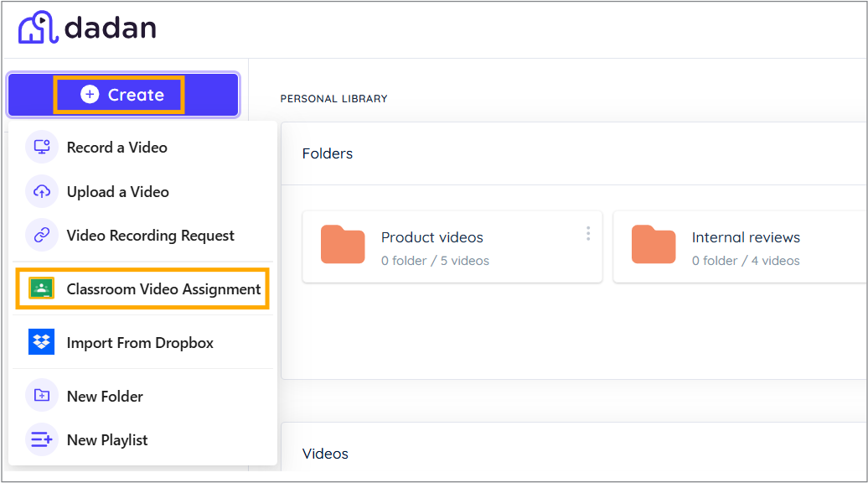The image size is (868, 483).
Task: Click the Video Recording Request chain-link icon
Action: [x=41, y=235]
